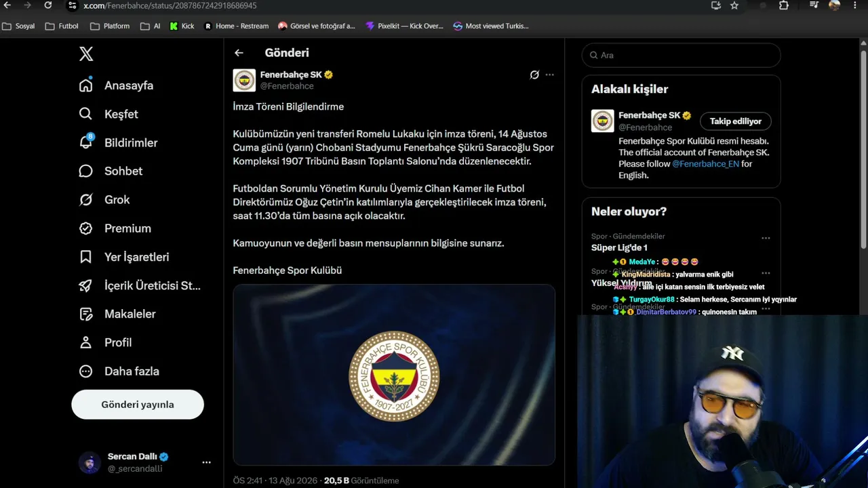Click the browser address bar URL
868x488 pixels.
pos(170,5)
